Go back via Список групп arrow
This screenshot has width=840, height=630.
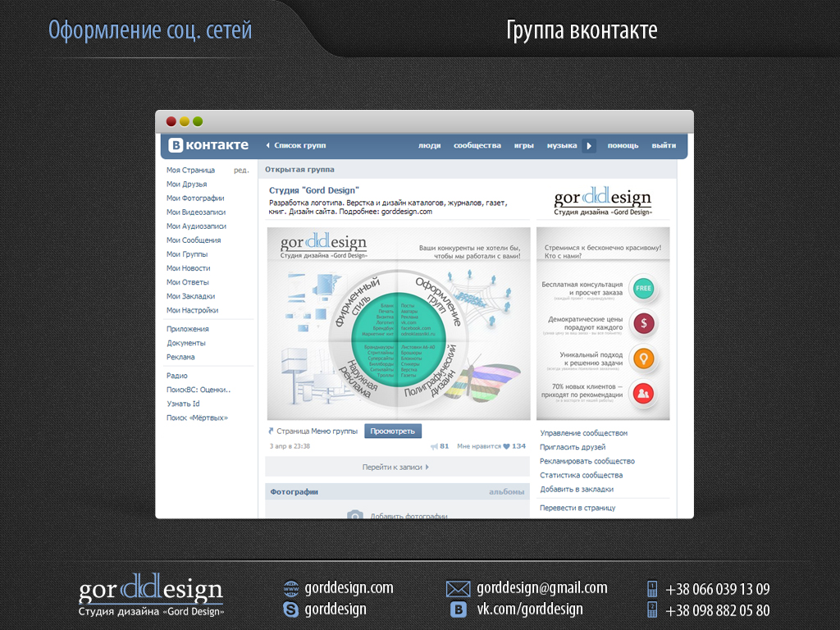click(x=295, y=145)
